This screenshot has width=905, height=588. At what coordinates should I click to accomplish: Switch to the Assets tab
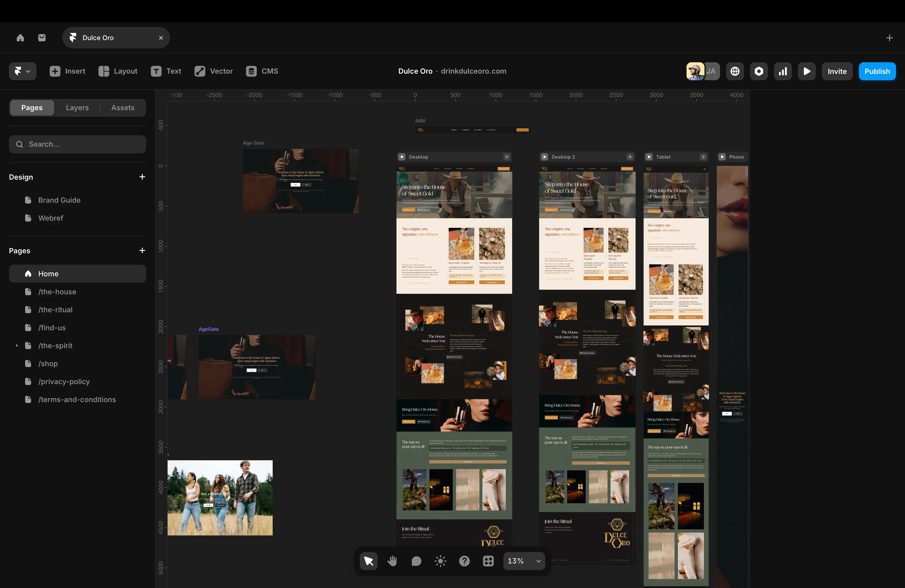pos(122,108)
